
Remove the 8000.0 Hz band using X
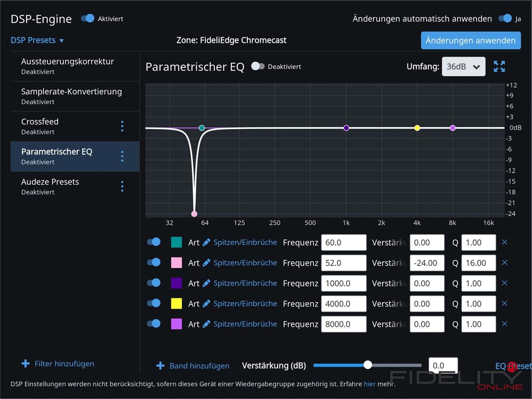tap(504, 324)
